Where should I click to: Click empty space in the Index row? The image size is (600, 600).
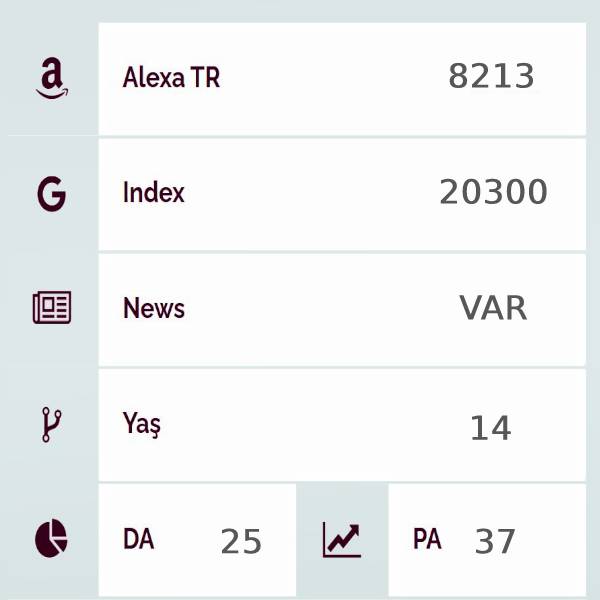coord(312,194)
